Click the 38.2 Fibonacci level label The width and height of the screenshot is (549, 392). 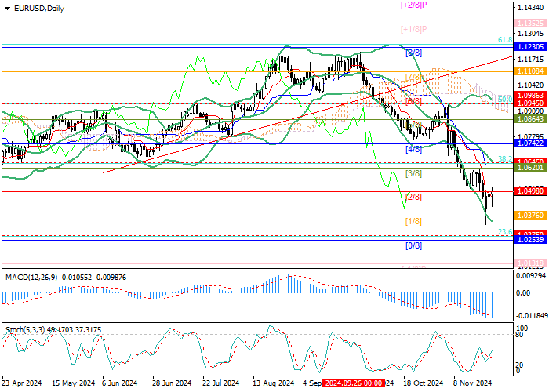pyautogui.click(x=505, y=159)
